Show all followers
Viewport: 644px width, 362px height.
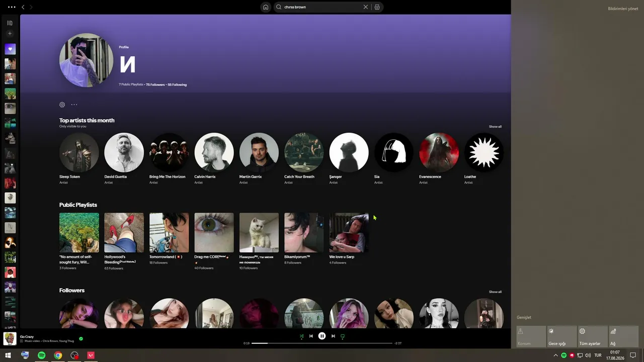click(x=495, y=292)
